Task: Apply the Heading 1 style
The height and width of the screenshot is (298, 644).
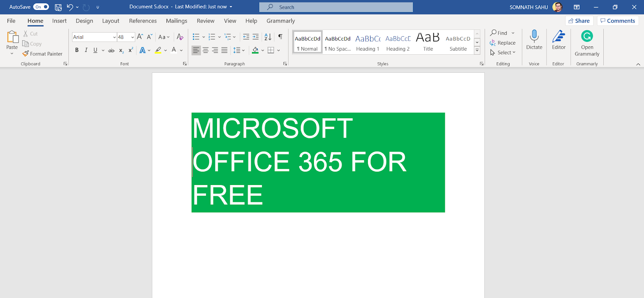Action: tap(368, 42)
